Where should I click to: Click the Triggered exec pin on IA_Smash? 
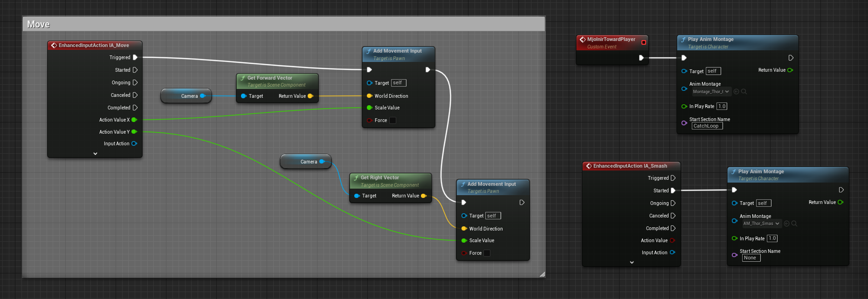click(x=673, y=178)
